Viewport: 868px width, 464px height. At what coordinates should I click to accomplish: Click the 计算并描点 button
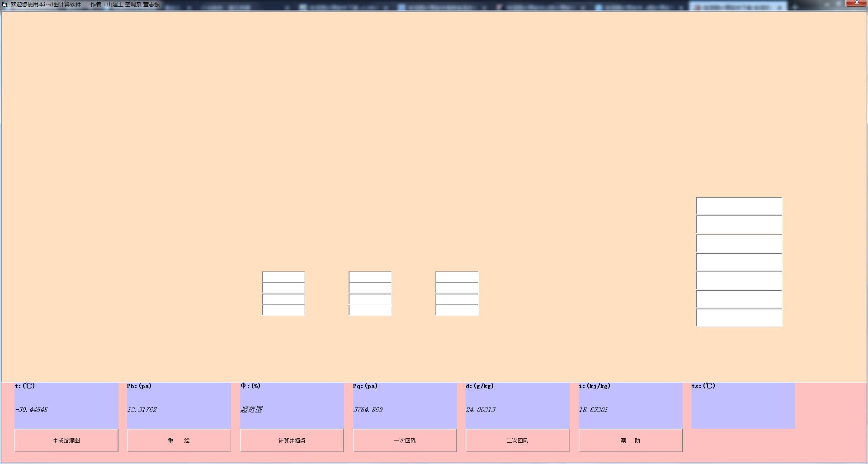(x=292, y=440)
